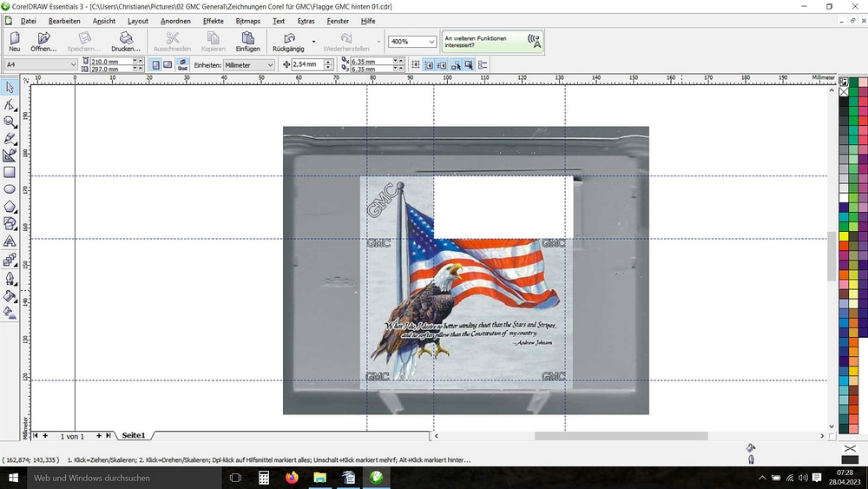This screenshot has width=868, height=489.
Task: Expand the Rückgängig undo history arrow
Action: [314, 42]
